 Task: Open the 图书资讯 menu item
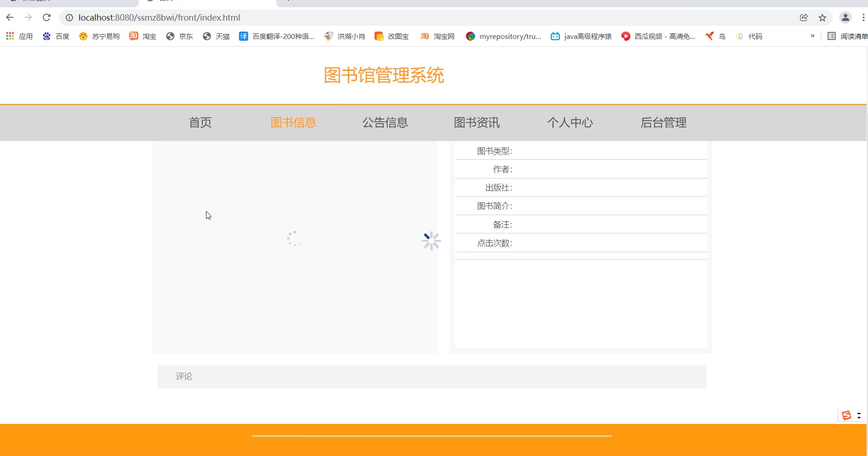click(x=477, y=123)
